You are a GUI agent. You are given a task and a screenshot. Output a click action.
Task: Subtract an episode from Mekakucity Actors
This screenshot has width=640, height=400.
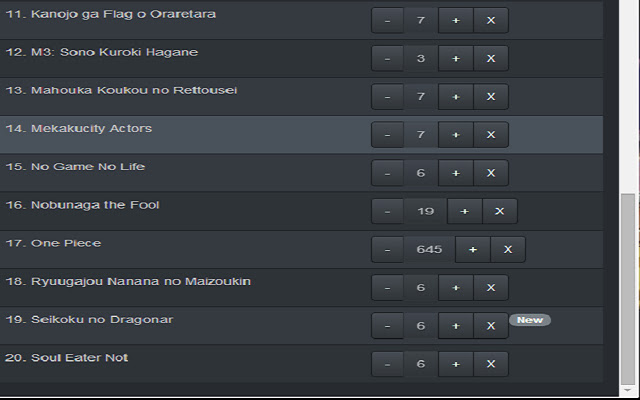point(387,135)
